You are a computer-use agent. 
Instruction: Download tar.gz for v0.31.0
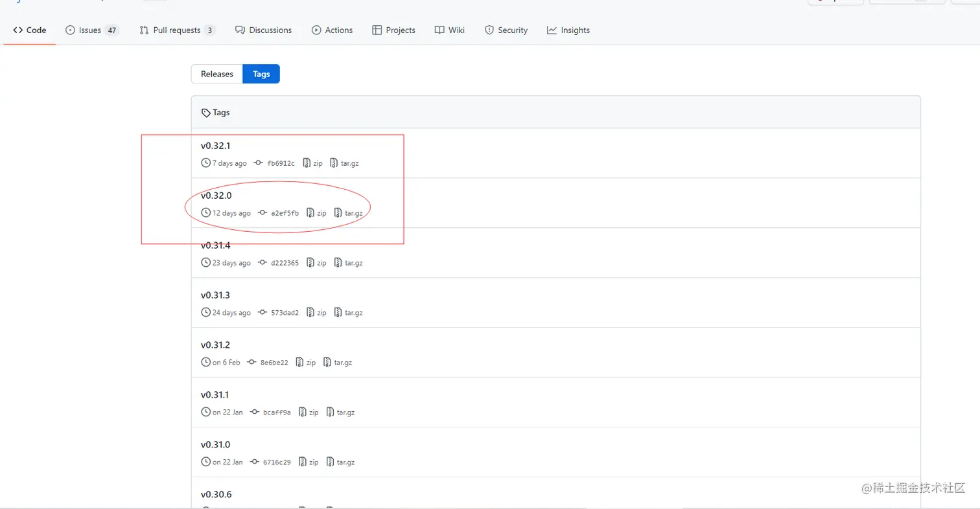pyautogui.click(x=340, y=462)
